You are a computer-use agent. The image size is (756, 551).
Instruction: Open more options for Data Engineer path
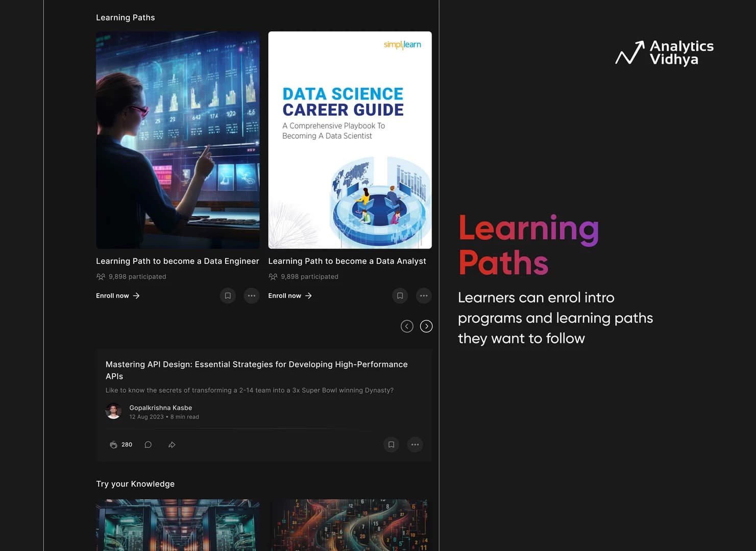[252, 296]
